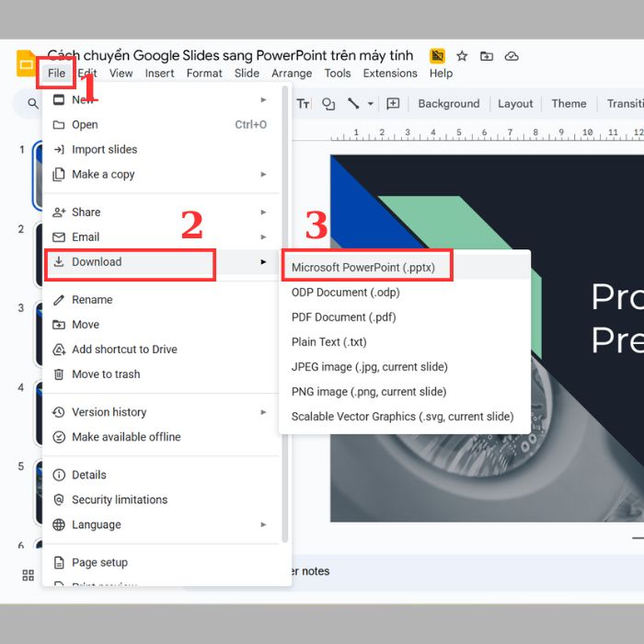Choose Rename in the File menu
The height and width of the screenshot is (644, 644).
(161, 300)
